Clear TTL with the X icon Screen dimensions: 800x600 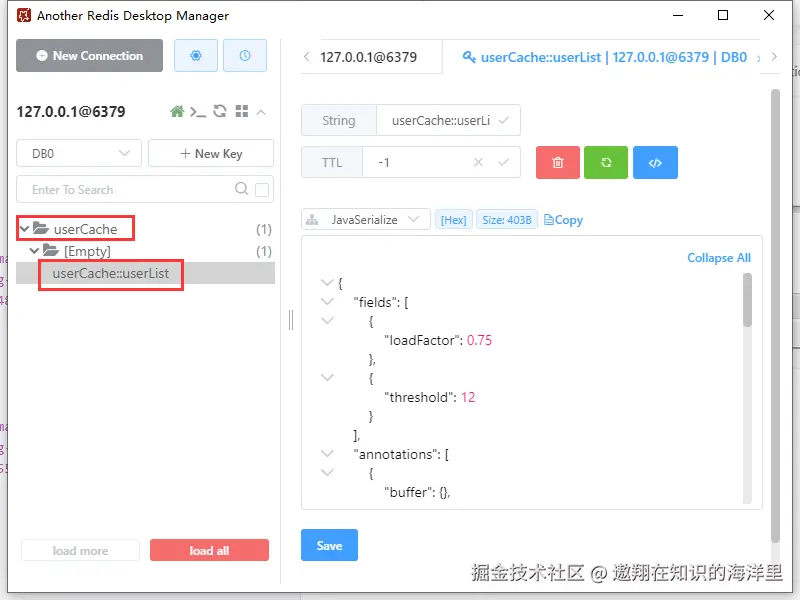click(x=478, y=162)
